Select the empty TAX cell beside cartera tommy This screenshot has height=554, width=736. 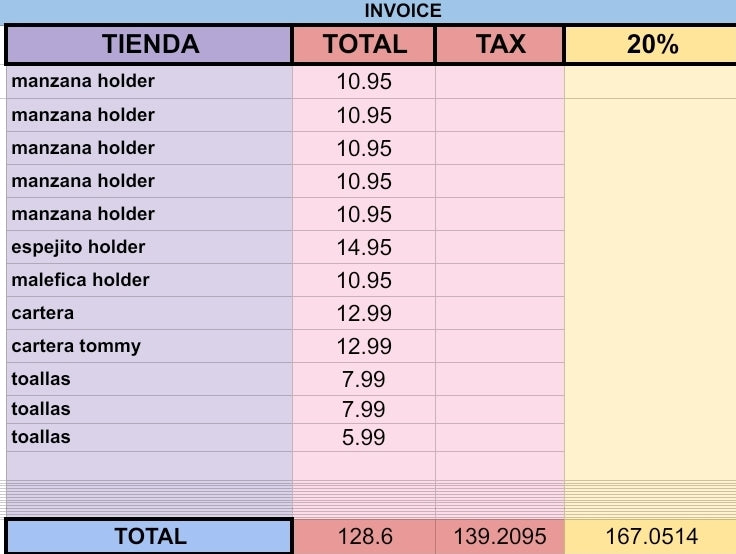pyautogui.click(x=500, y=346)
